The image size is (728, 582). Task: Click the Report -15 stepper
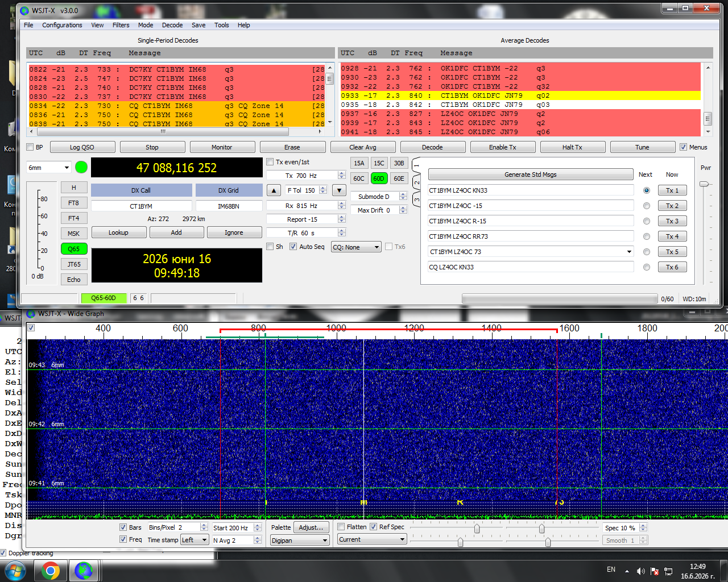click(x=342, y=219)
